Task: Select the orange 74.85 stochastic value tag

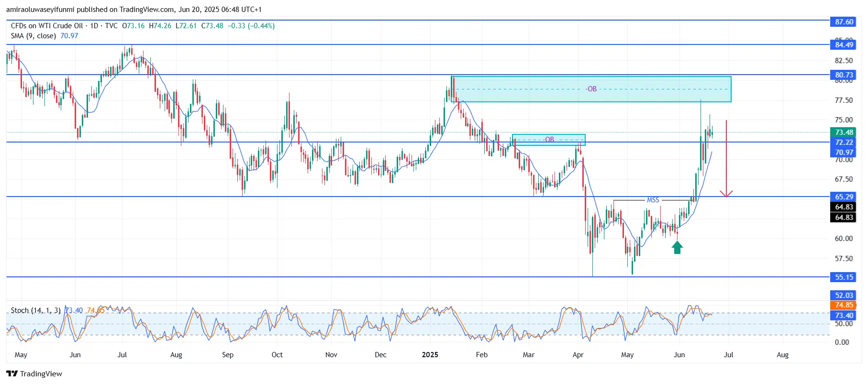Action: (x=844, y=305)
